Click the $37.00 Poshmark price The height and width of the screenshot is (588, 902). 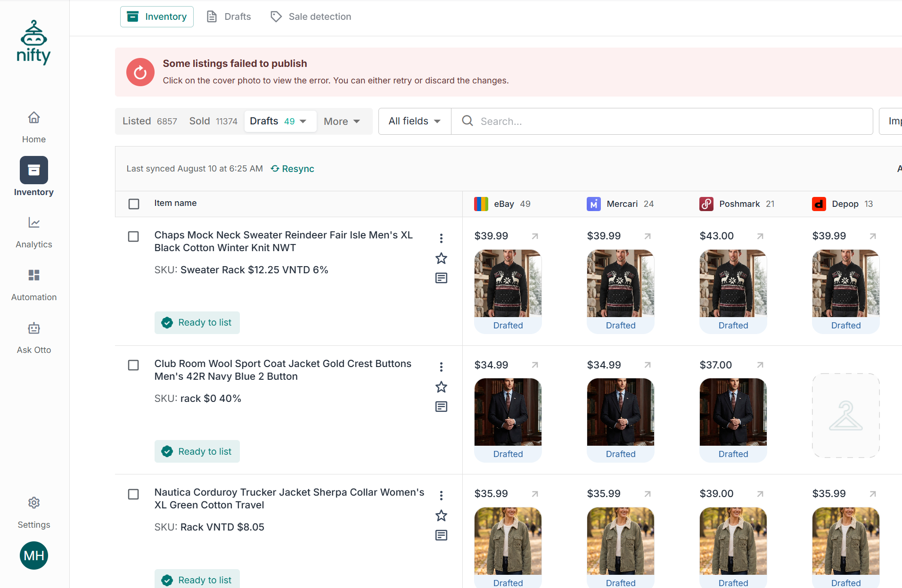[716, 365]
